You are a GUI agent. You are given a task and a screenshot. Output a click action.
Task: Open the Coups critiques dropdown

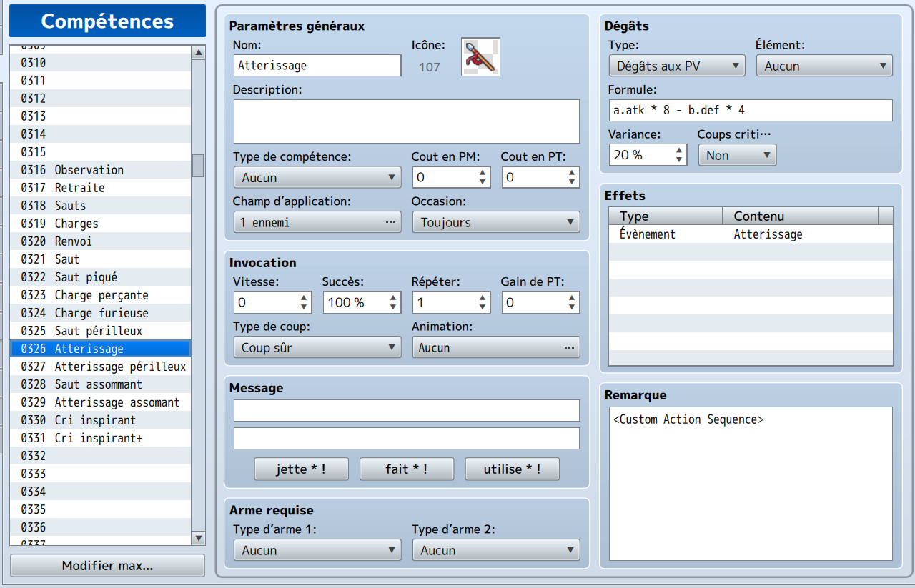[x=737, y=155]
